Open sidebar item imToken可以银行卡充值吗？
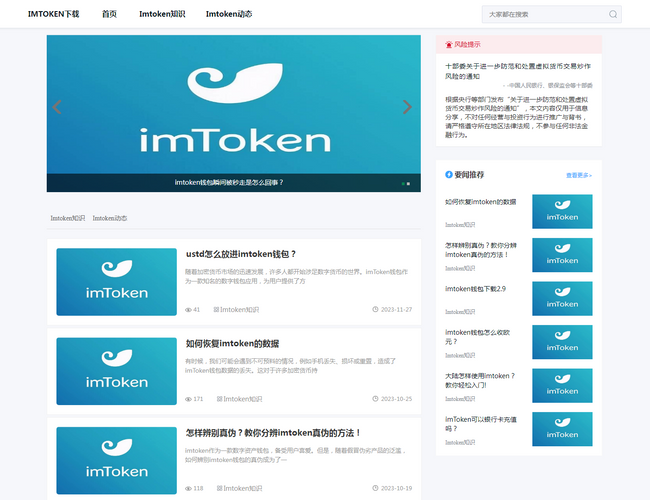The image size is (650, 500). pos(481,424)
